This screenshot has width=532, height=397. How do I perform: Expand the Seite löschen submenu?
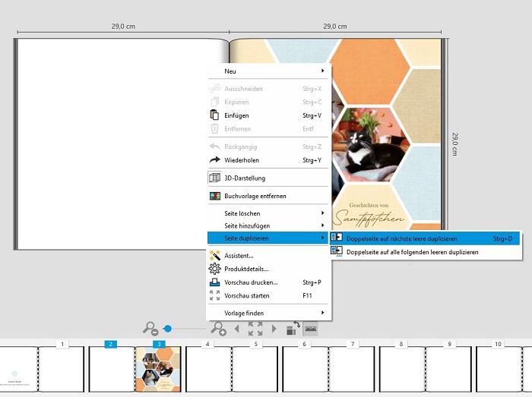pyautogui.click(x=269, y=214)
